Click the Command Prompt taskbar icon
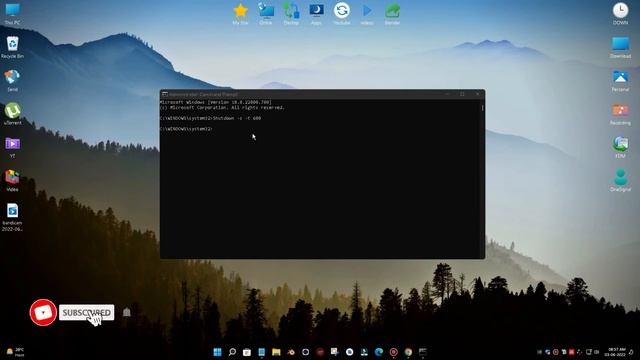This screenshot has width=640, height=360. coord(423,352)
